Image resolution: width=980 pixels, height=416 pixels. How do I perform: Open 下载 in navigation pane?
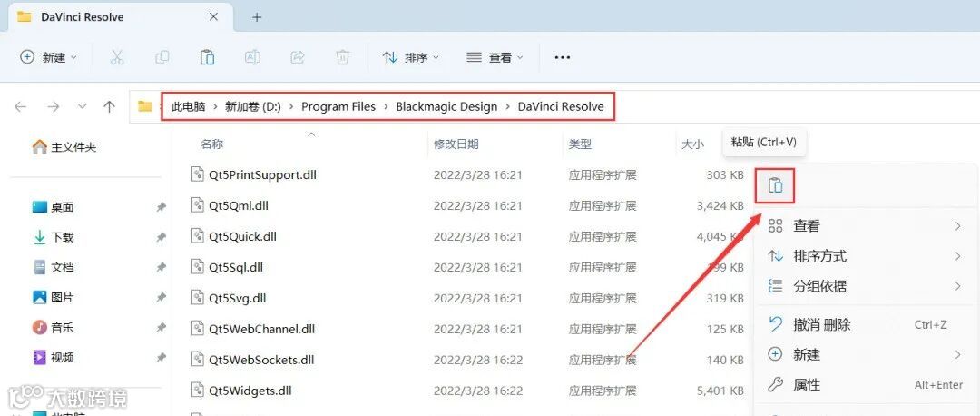pos(54,237)
